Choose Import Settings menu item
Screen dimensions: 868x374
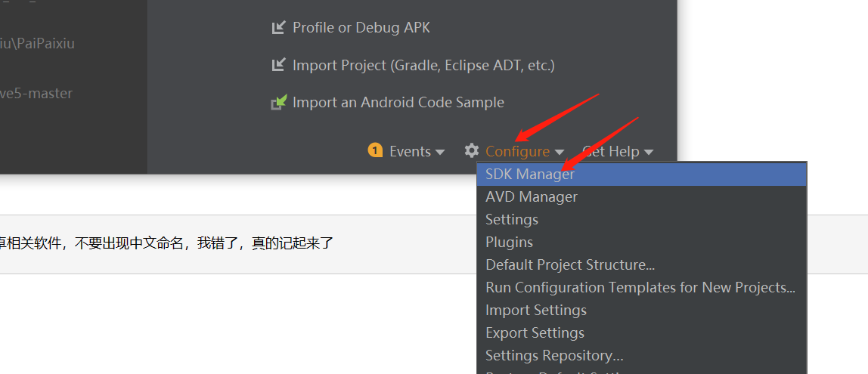click(x=536, y=311)
